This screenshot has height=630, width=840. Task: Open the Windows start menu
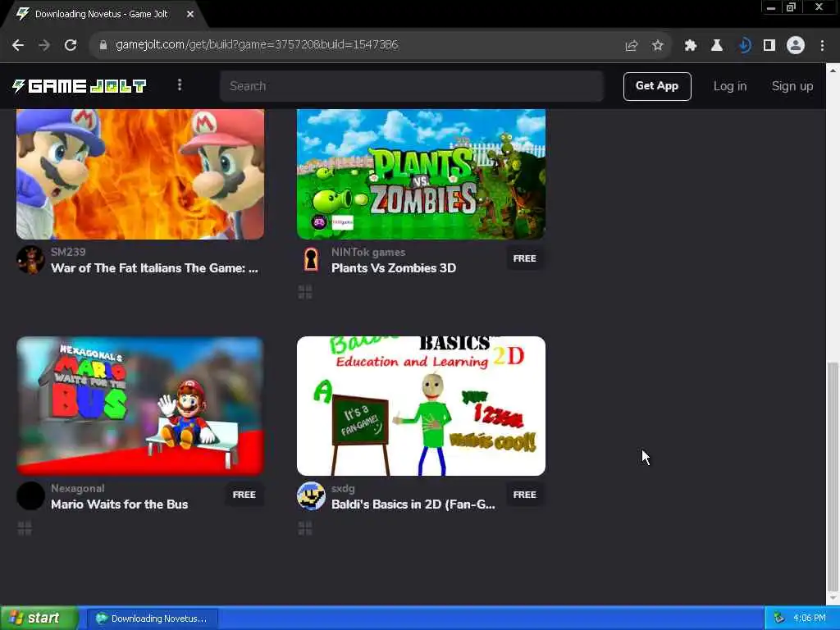tap(39, 619)
